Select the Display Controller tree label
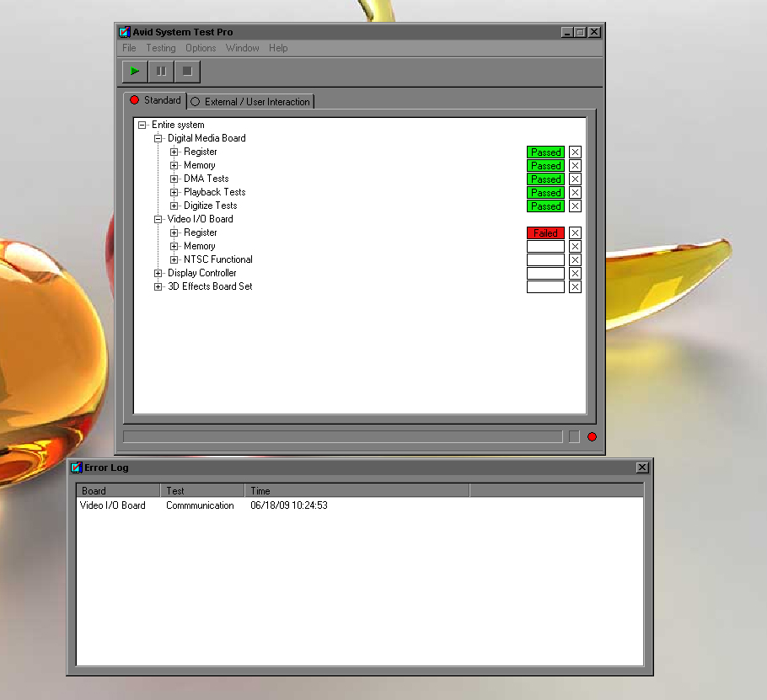 pyautogui.click(x=202, y=273)
